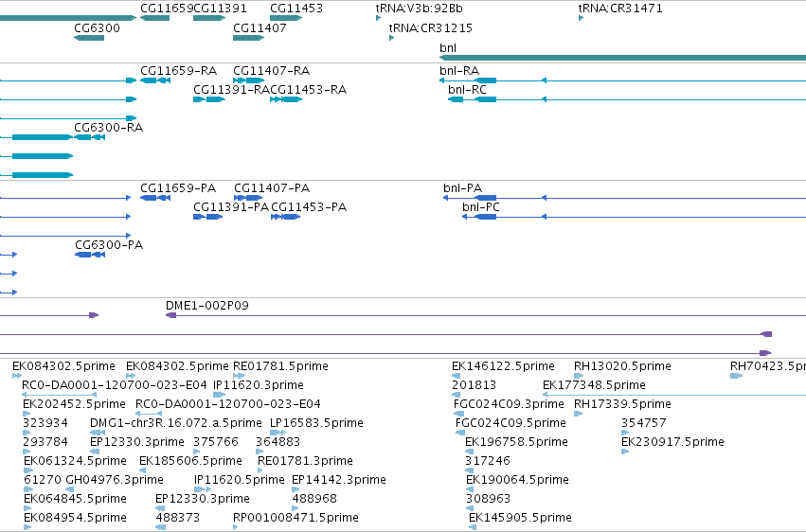The height and width of the screenshot is (532, 806).
Task: Click the GH04976.3prime EST label
Action: point(115,480)
